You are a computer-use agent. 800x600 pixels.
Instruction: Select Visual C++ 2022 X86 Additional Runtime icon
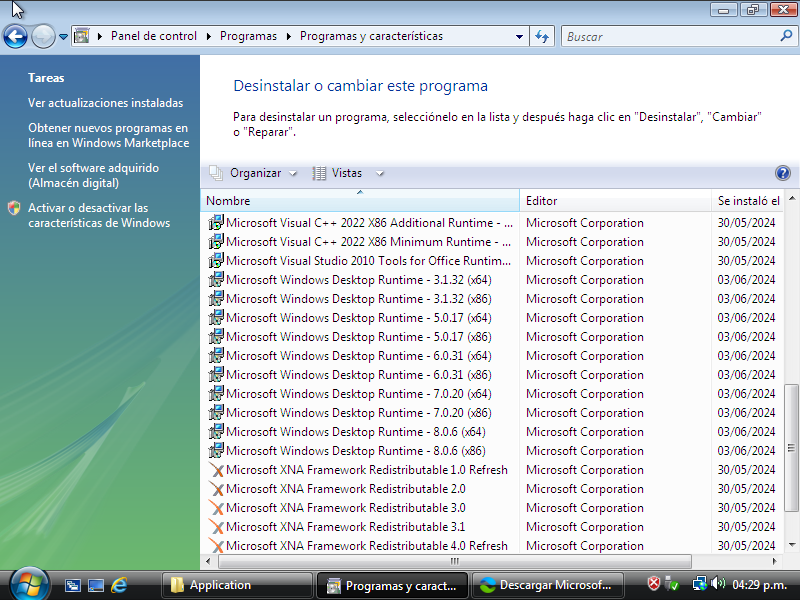coord(216,223)
